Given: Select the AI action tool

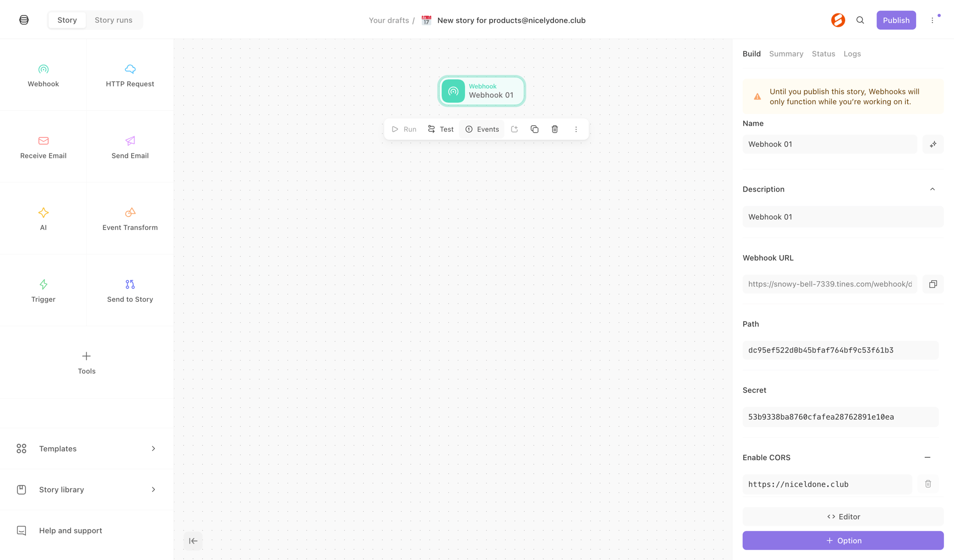Looking at the screenshot, I should (x=43, y=219).
